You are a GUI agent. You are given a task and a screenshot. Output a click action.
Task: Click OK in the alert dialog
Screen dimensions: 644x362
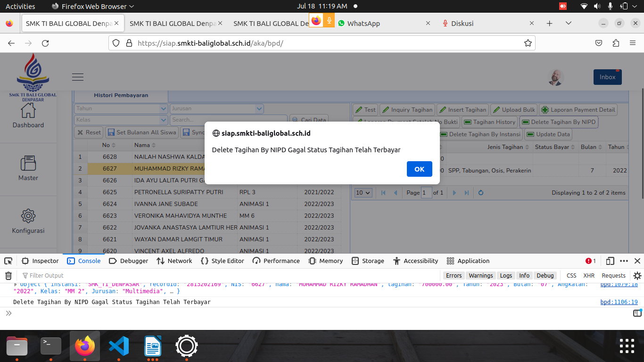(x=419, y=169)
